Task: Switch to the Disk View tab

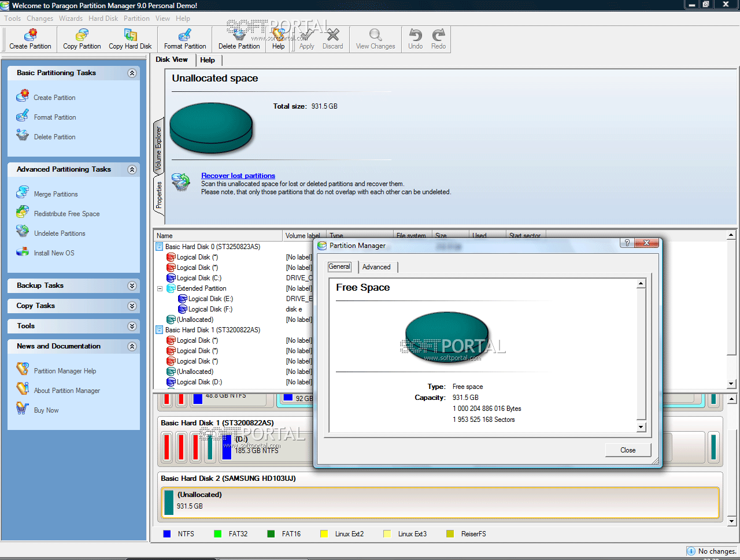Action: [172, 60]
